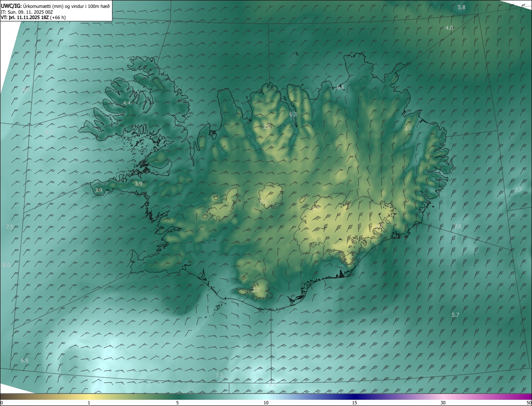Select the 3.0 value in east Iceland

pyautogui.click(x=408, y=128)
